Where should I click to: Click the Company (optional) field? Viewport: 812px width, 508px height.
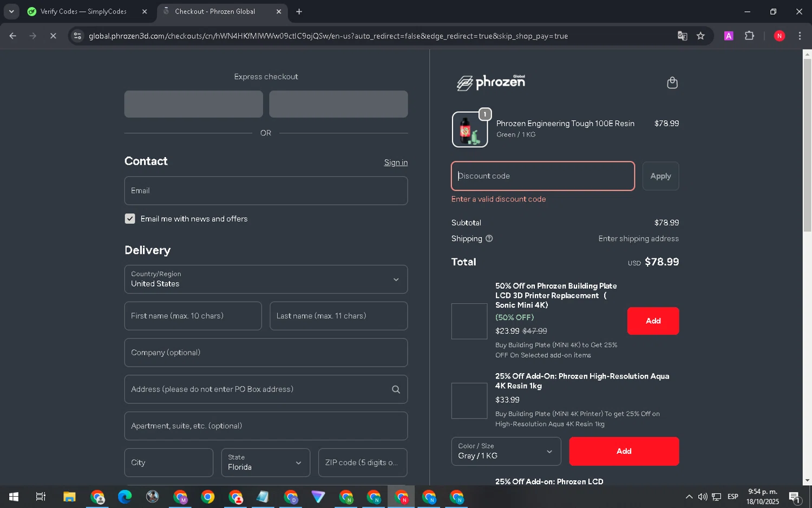click(x=266, y=353)
